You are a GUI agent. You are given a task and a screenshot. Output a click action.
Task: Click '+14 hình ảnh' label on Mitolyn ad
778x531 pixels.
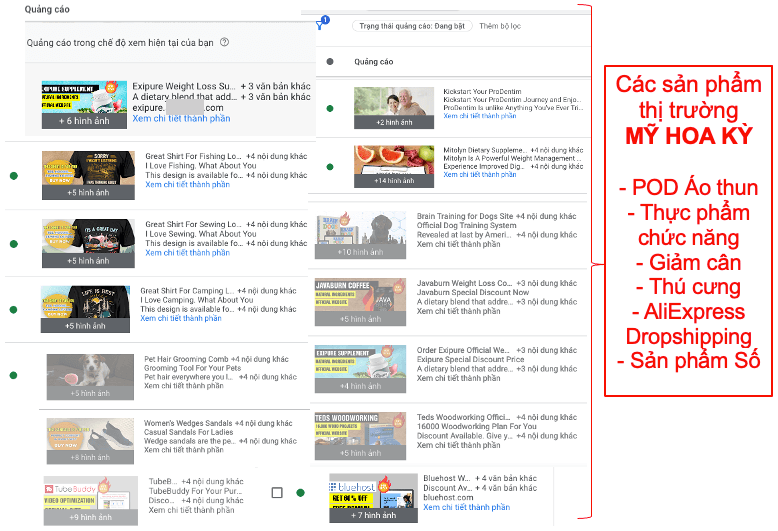pyautogui.click(x=394, y=181)
